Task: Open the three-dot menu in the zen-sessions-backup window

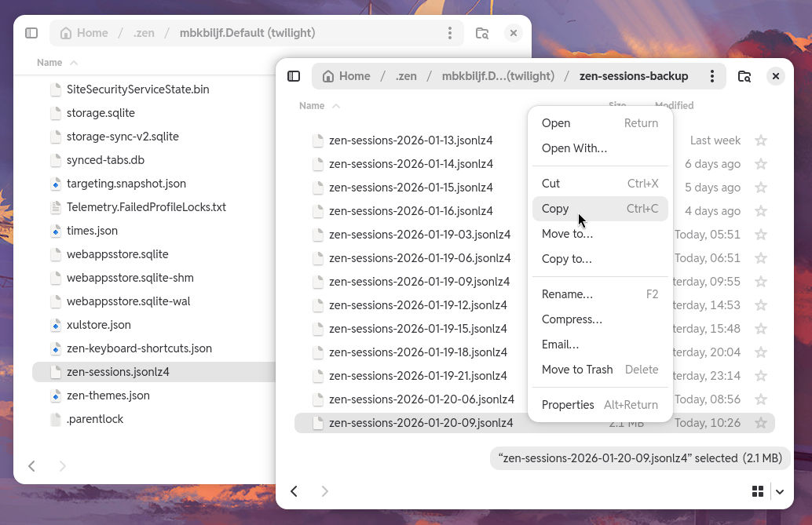Action: (712, 75)
